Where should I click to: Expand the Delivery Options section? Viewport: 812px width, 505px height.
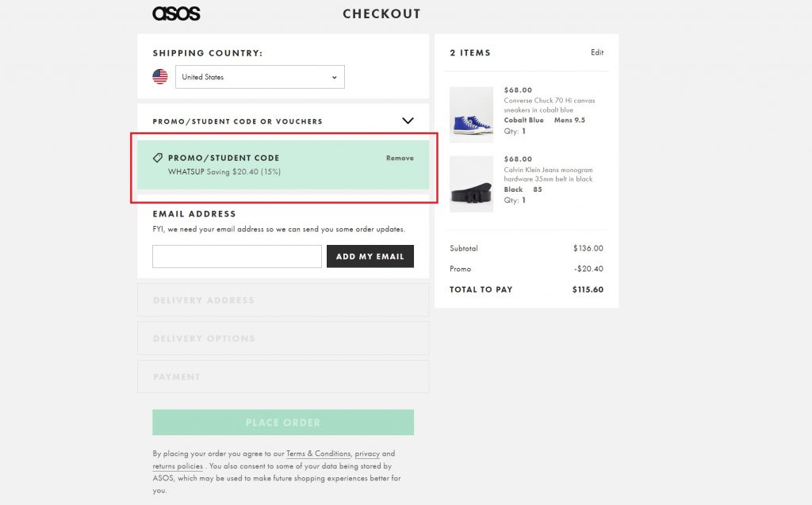(283, 339)
